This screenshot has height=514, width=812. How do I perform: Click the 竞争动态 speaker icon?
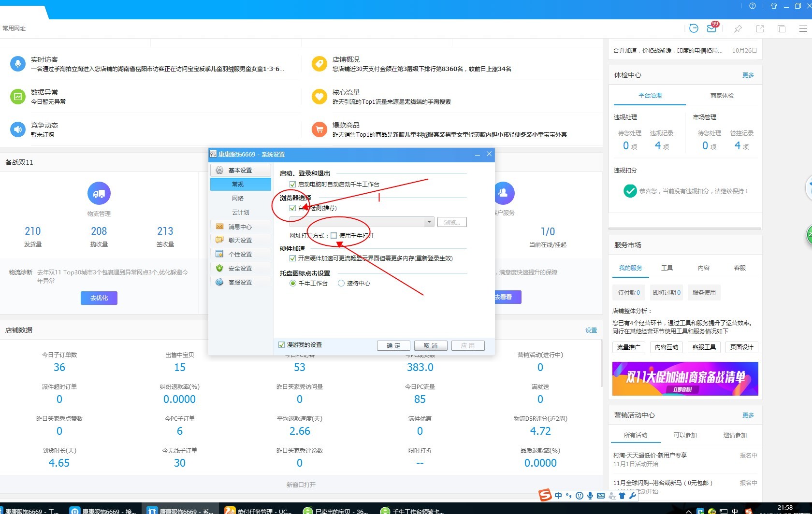click(x=18, y=129)
